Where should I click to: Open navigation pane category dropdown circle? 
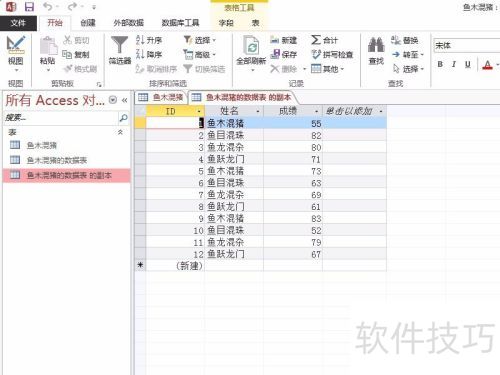(113, 100)
